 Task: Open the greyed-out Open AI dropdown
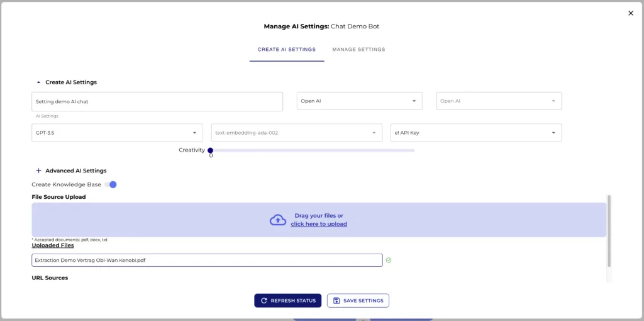tap(499, 101)
